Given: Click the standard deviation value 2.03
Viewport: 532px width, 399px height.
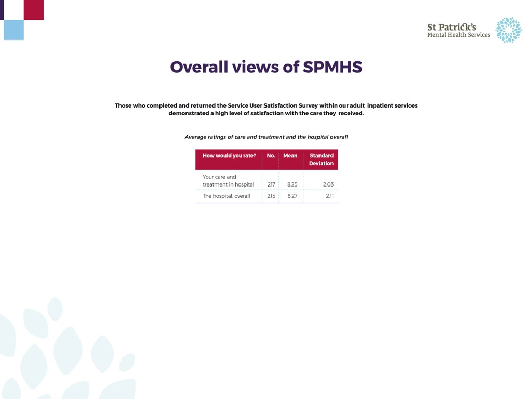Looking at the screenshot, I should [x=328, y=184].
